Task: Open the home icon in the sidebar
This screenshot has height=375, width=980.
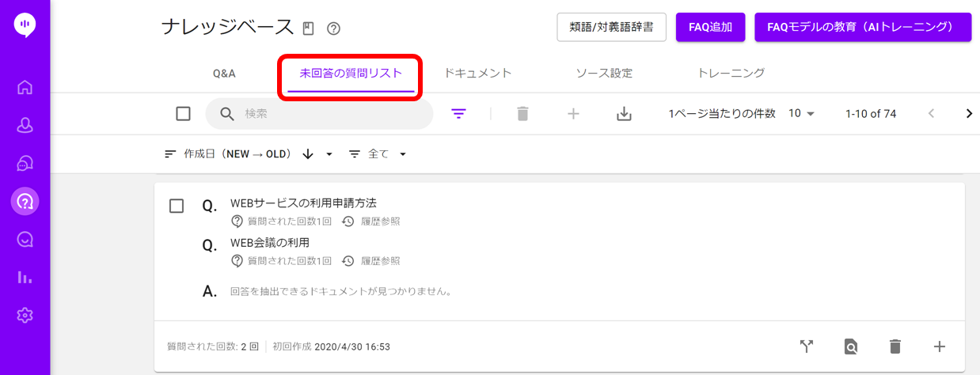Action: click(25, 87)
